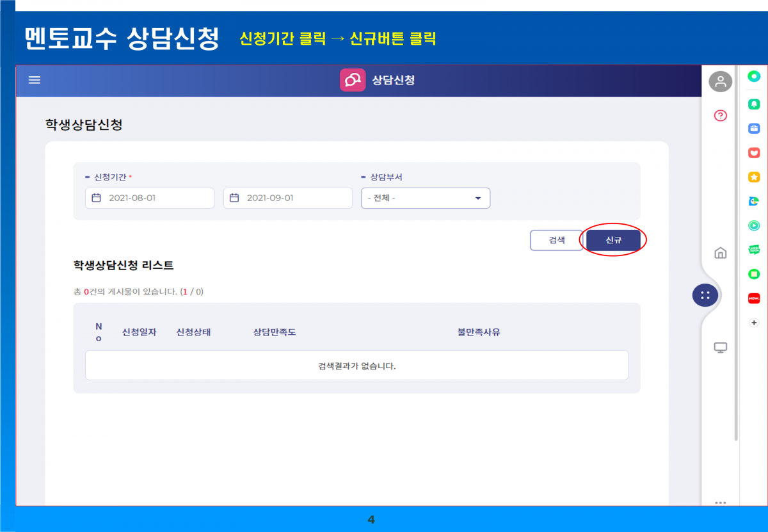768x532 pixels.
Task: Expand the 상담부서 dropdown showing 전체
Action: [x=426, y=198]
